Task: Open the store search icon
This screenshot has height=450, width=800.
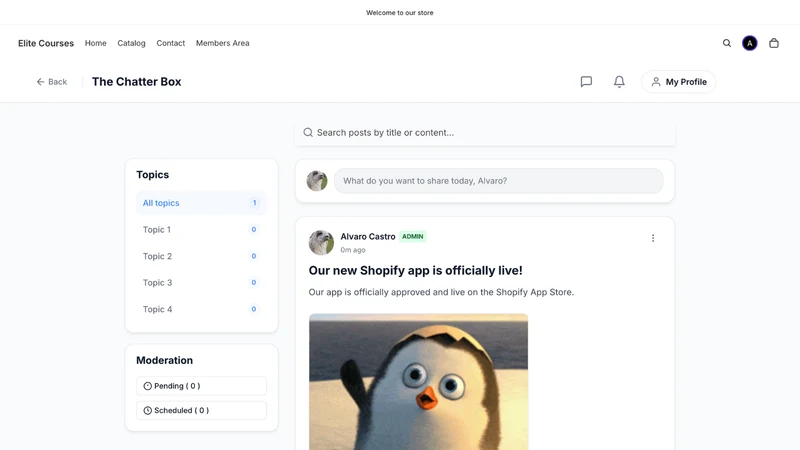Action: click(727, 43)
